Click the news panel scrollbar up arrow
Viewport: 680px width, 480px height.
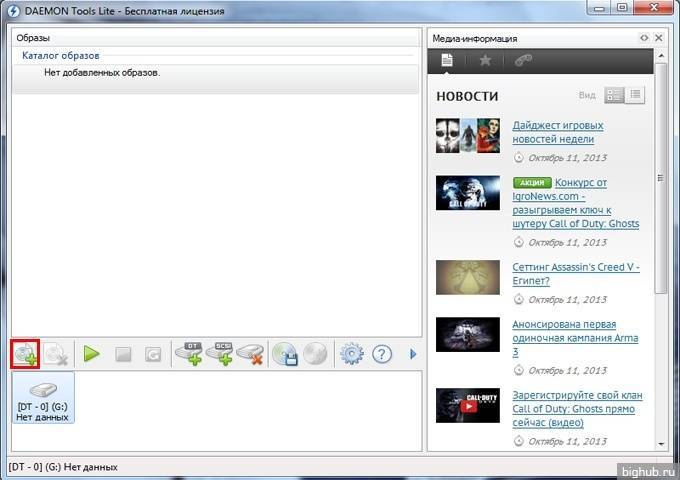pos(661,56)
